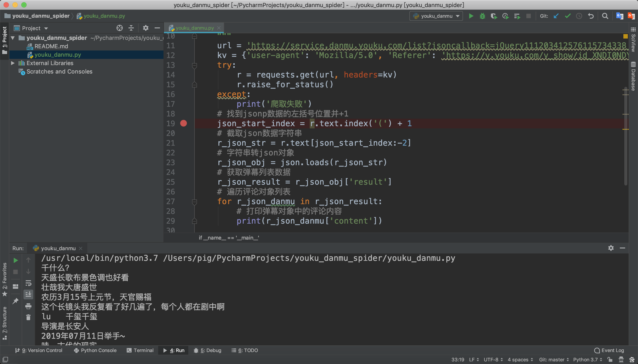The height and width of the screenshot is (364, 638).
Task: Expand External Libraries tree node
Action: point(13,63)
